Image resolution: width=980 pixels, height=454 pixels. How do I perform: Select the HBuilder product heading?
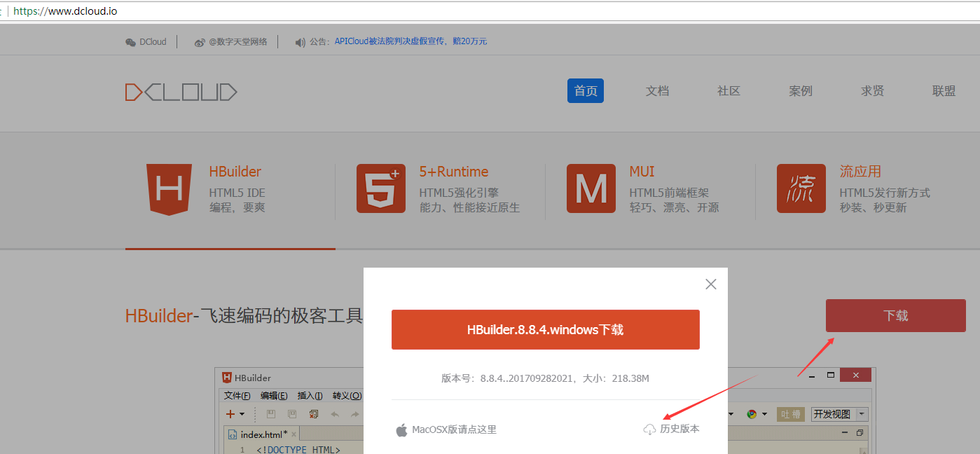pyautogui.click(x=235, y=172)
